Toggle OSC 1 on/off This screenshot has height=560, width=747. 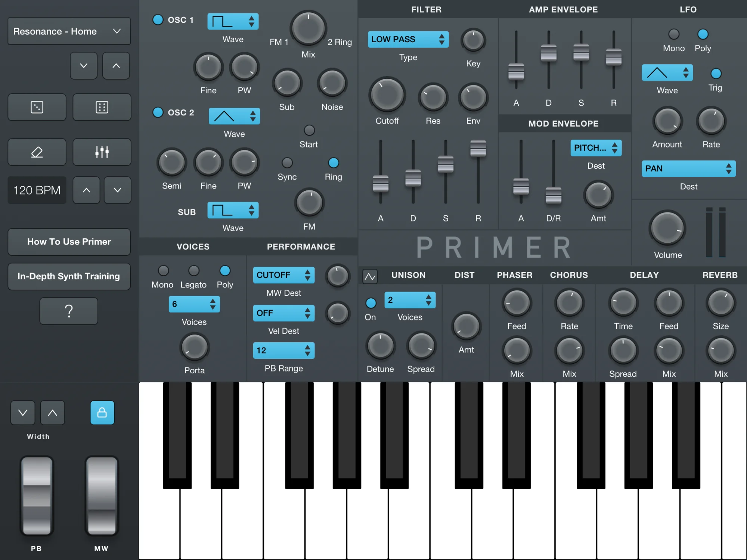(x=158, y=20)
